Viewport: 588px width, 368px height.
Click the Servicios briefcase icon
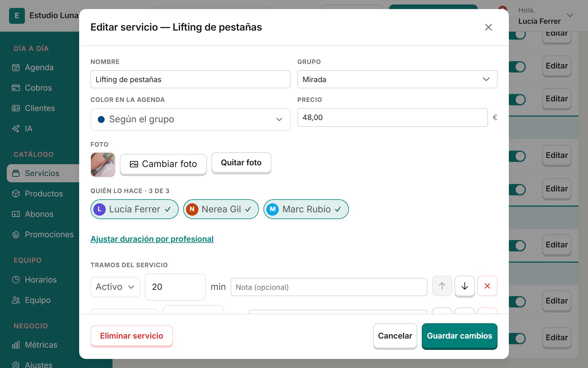click(x=16, y=173)
